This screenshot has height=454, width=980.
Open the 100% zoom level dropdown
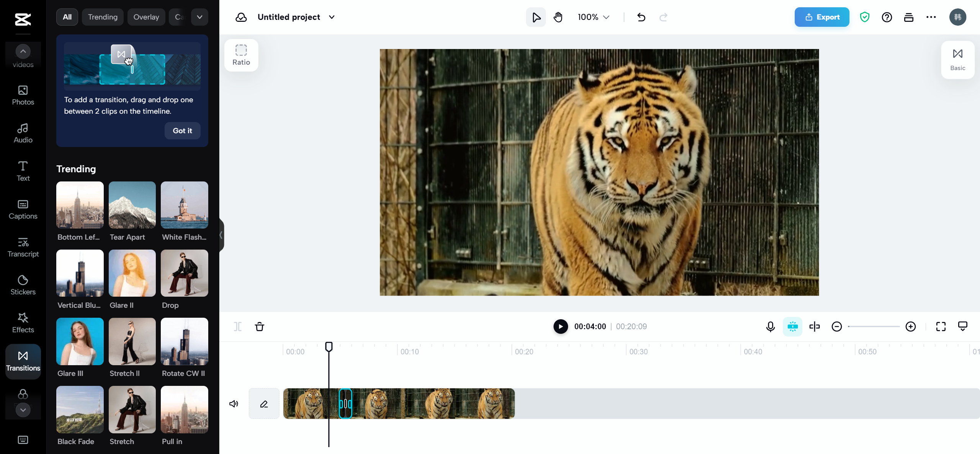593,17
